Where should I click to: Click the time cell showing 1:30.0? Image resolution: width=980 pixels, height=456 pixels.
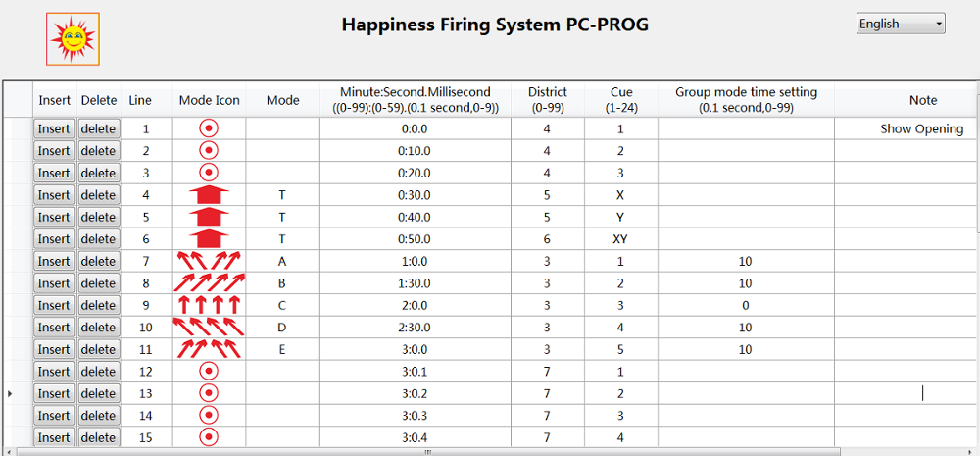click(415, 283)
